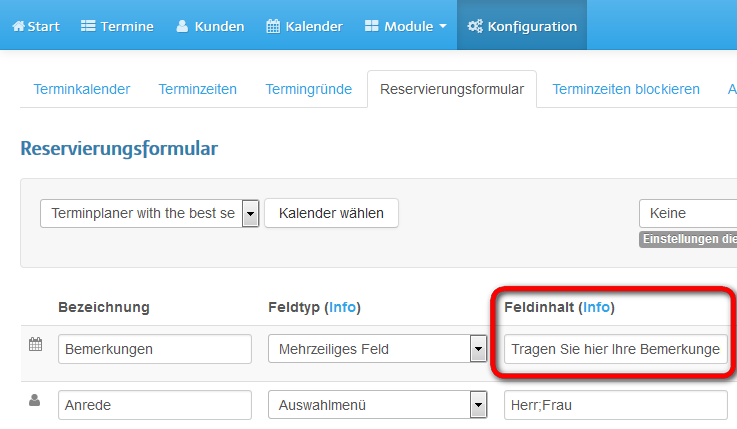This screenshot has width=737, height=429.
Task: Click the gears icon beside Konfiguration
Action: click(x=475, y=26)
